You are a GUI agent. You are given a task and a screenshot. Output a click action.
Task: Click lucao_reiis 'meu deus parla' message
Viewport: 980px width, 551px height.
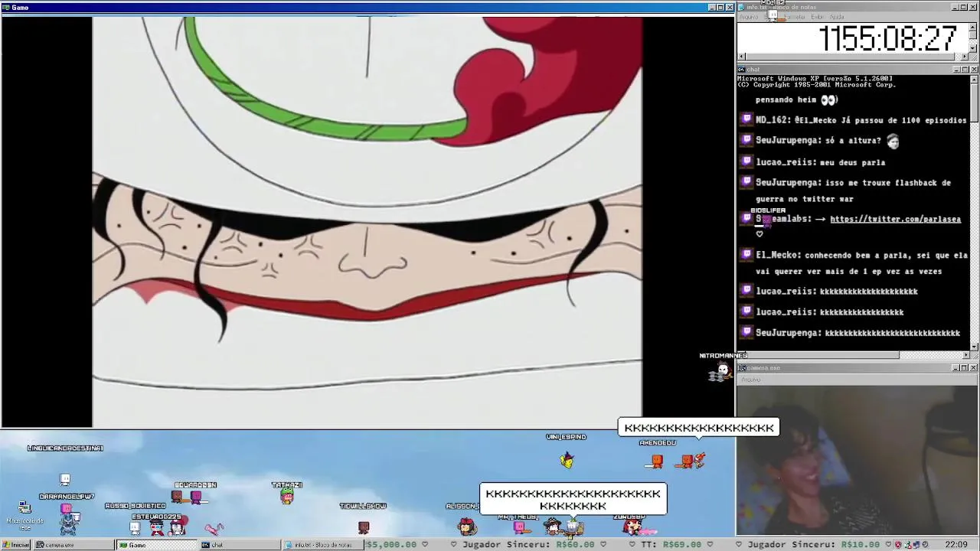tap(820, 162)
